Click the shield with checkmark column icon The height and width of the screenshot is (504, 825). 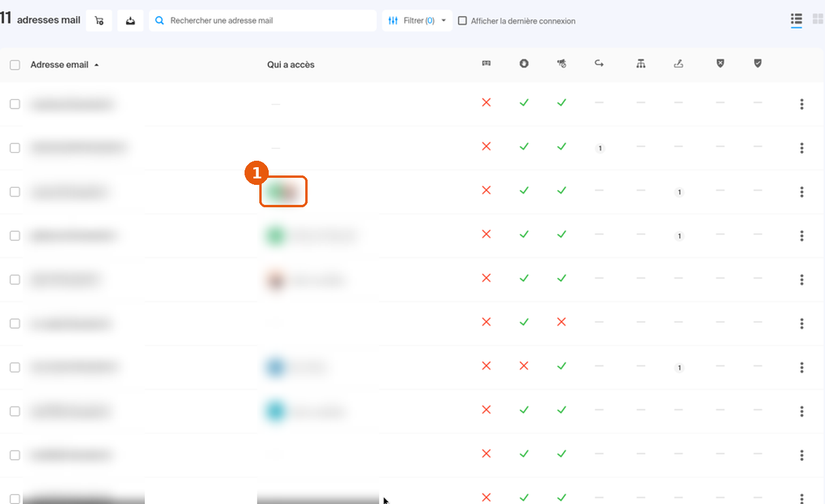click(x=758, y=63)
